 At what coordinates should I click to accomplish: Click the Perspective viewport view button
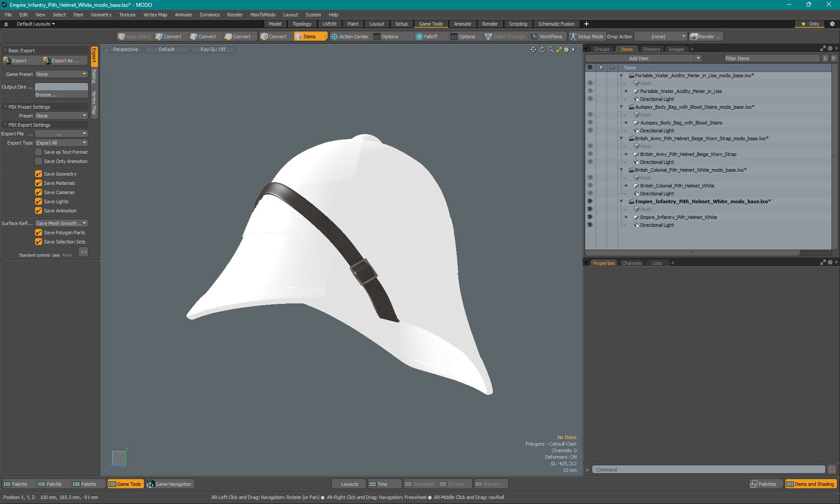coord(126,49)
